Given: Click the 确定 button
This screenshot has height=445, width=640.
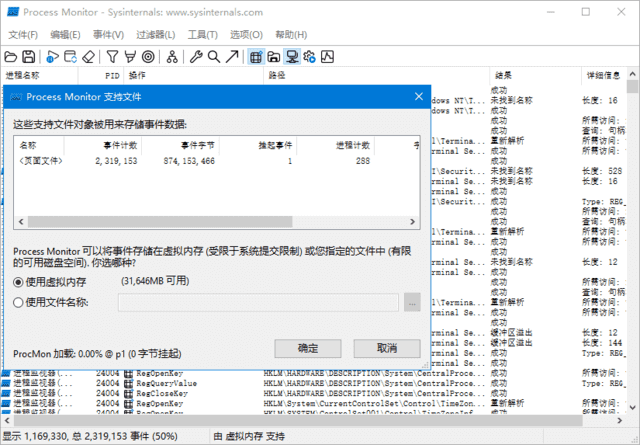Looking at the screenshot, I should (x=308, y=348).
